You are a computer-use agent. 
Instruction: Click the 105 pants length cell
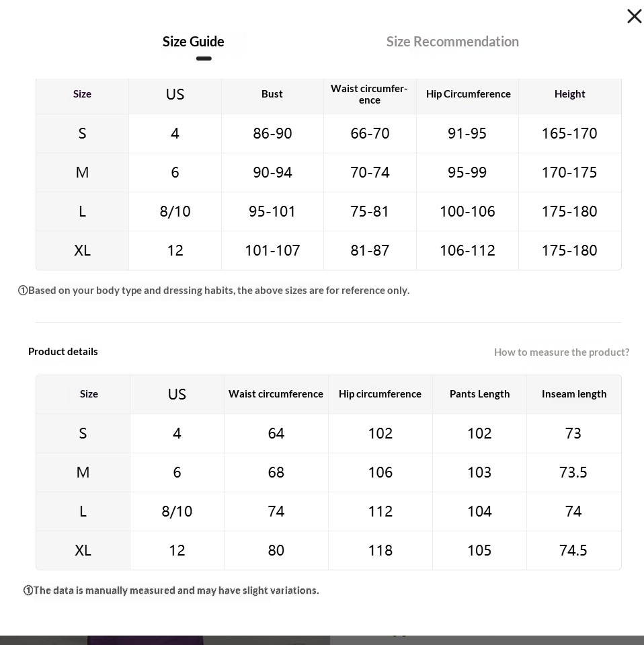(479, 551)
